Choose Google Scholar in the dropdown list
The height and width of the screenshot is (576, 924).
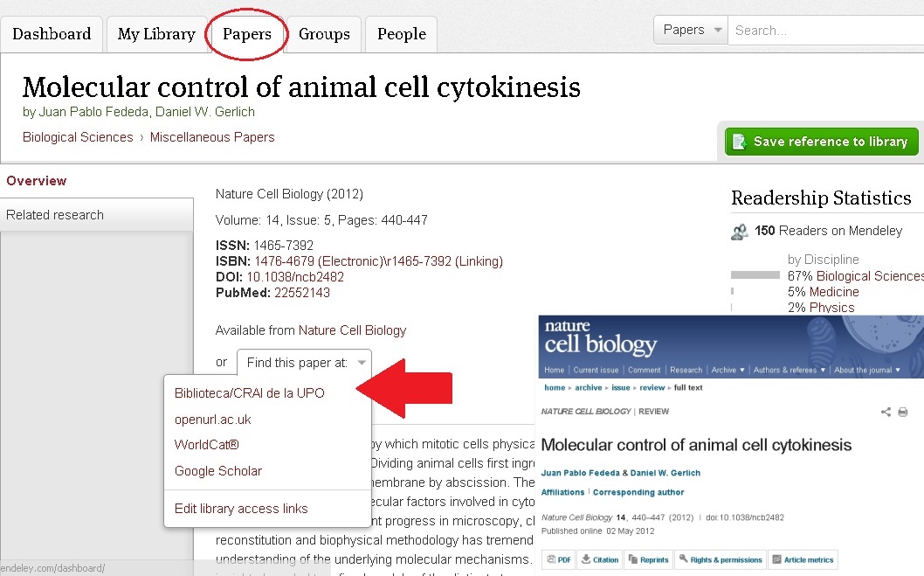coord(217,471)
